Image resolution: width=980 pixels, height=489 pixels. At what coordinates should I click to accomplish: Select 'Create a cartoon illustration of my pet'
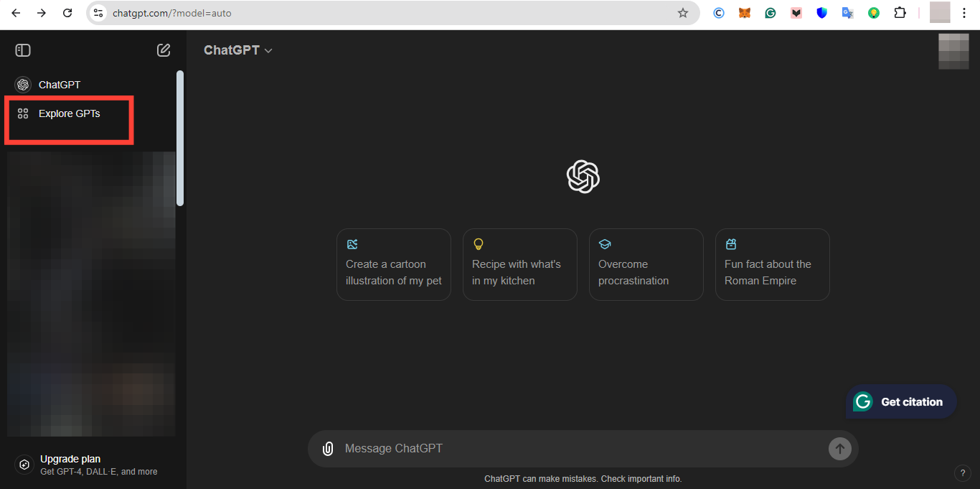point(394,264)
